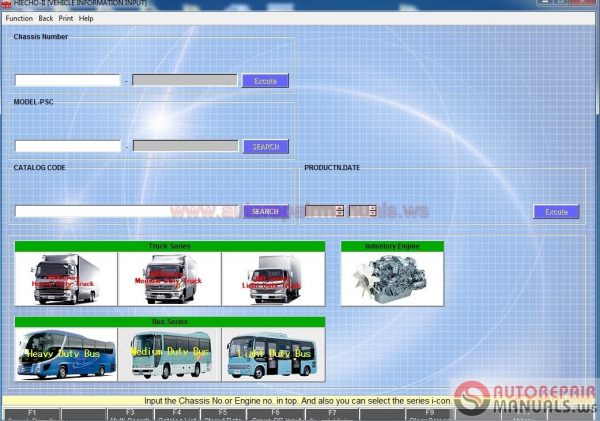This screenshot has width=600, height=421.
Task: Click the Bus Series green header
Action: [170, 322]
